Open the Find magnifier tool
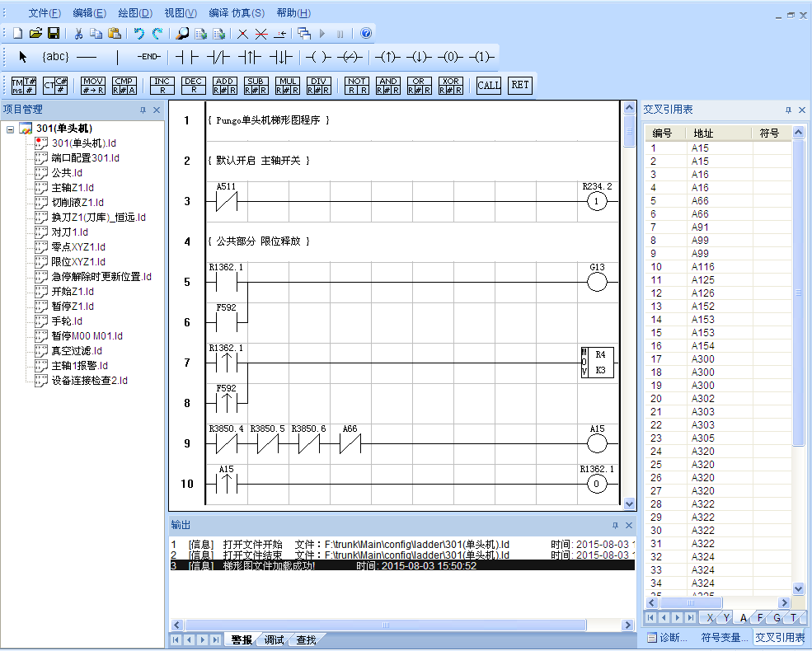Image resolution: width=812 pixels, height=651 pixels. (x=182, y=34)
